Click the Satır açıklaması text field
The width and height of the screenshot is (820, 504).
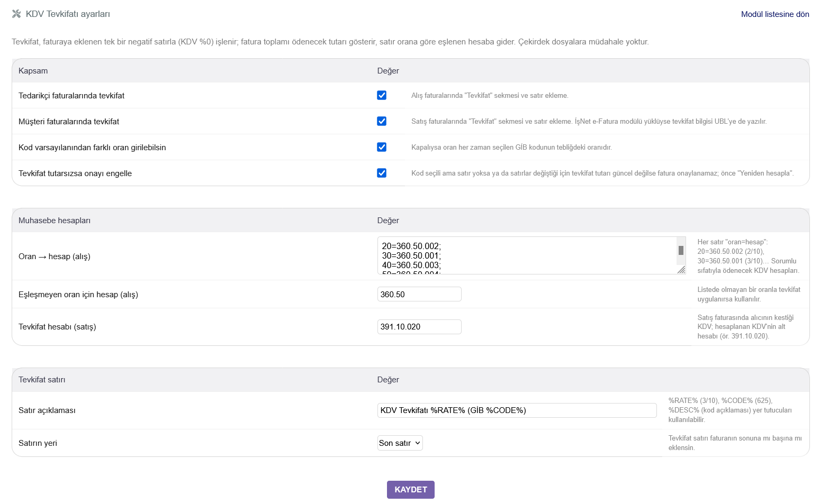tap(517, 410)
